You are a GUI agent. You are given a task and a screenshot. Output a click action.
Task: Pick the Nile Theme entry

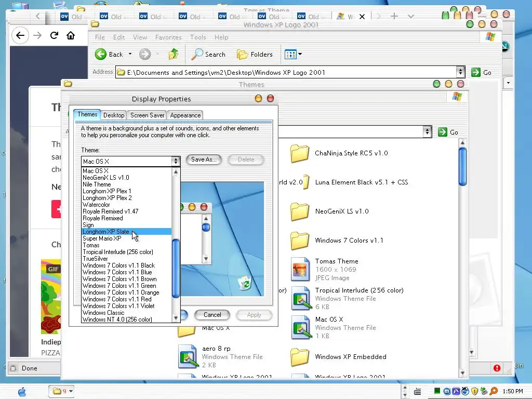tap(127, 184)
